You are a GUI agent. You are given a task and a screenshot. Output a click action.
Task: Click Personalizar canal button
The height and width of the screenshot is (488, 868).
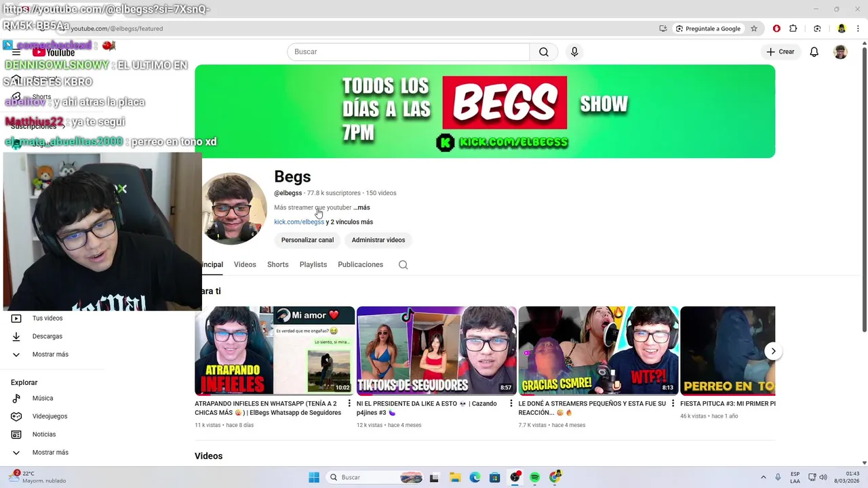tap(307, 240)
